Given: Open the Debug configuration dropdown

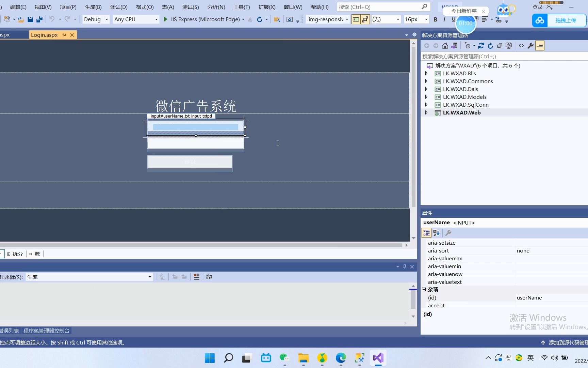Looking at the screenshot, I should click(96, 19).
